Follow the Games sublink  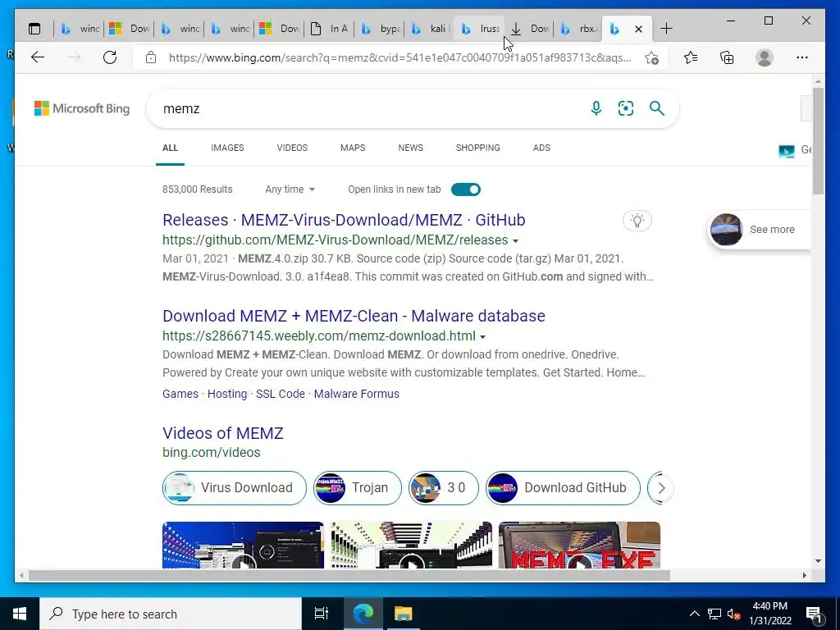click(180, 394)
